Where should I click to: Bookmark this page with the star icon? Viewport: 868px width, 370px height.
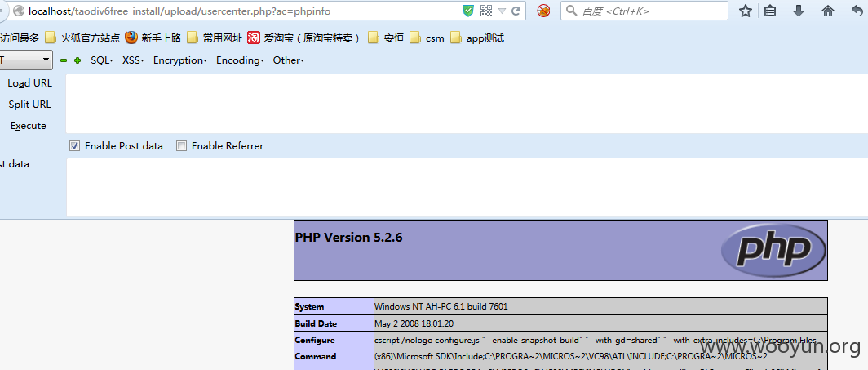click(x=746, y=11)
